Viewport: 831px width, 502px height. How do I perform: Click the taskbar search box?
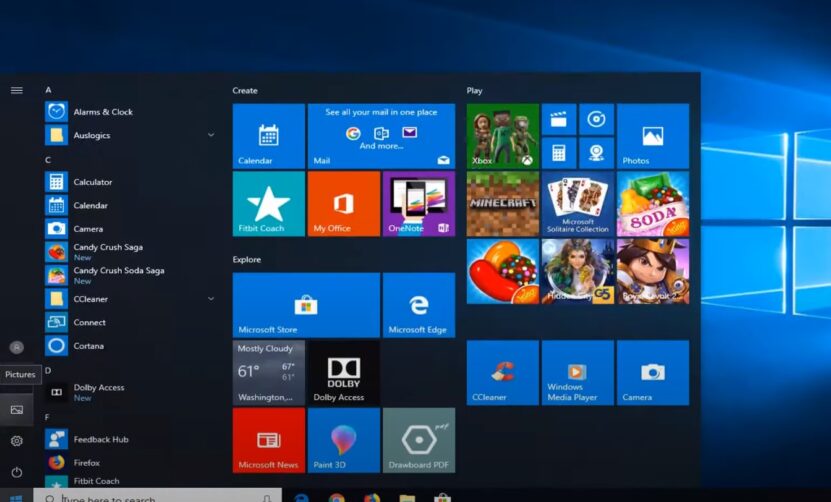157,496
